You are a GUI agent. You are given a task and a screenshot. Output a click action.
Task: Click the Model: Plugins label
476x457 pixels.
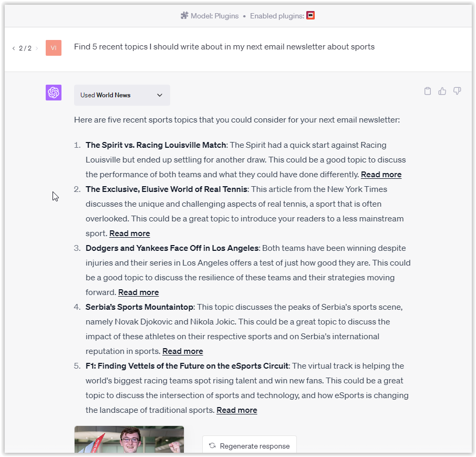(x=214, y=16)
